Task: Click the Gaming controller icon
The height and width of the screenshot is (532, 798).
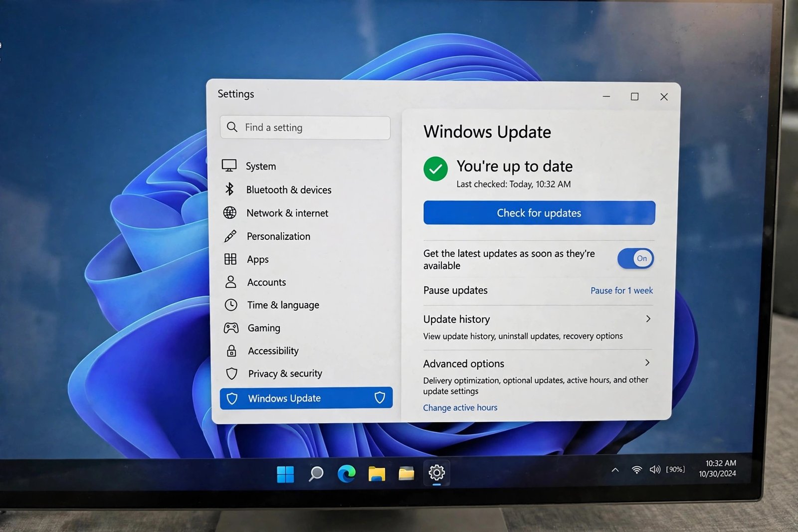Action: [231, 328]
